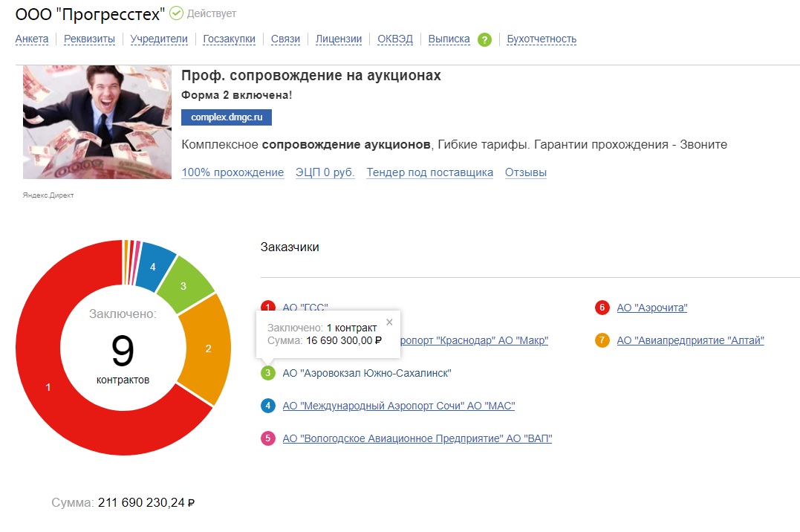The image size is (800, 532).
Task: Open the АО "Аэрочита" customer link
Action: (651, 308)
